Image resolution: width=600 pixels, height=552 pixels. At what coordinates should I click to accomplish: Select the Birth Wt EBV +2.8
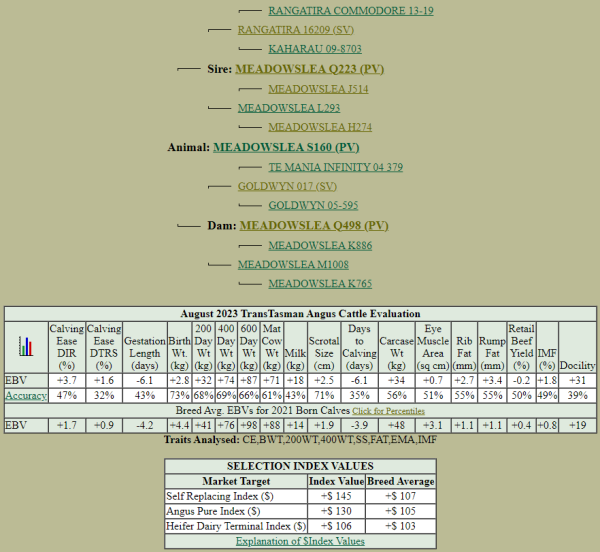(179, 380)
